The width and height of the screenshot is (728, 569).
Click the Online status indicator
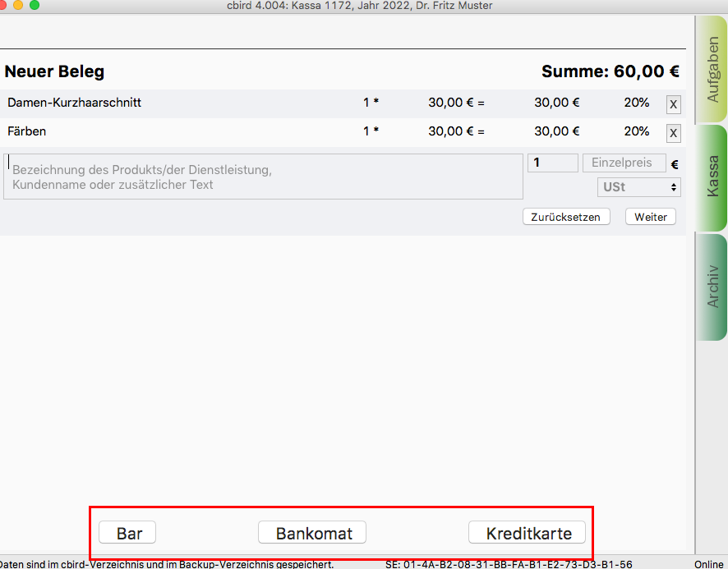pyautogui.click(x=708, y=564)
